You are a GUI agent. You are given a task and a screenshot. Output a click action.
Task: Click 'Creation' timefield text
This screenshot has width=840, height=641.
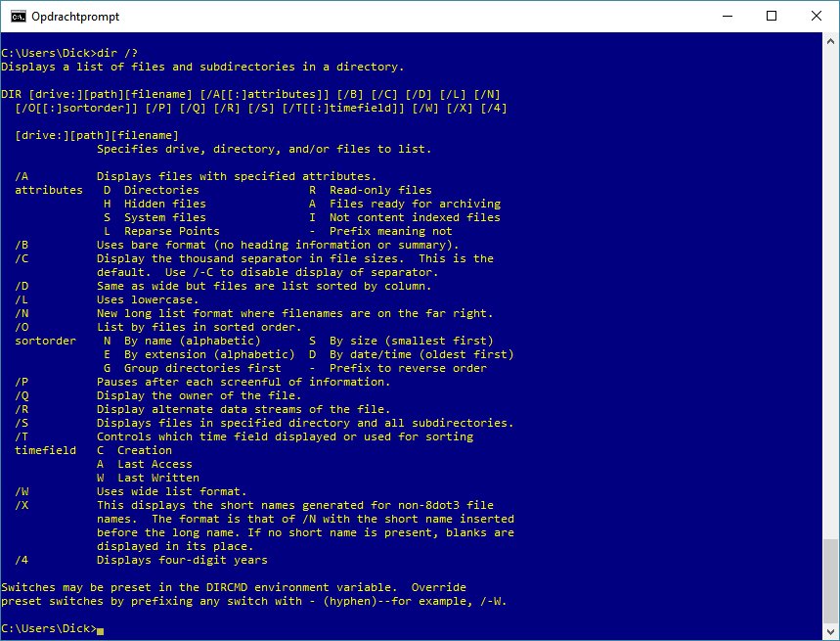pos(145,450)
